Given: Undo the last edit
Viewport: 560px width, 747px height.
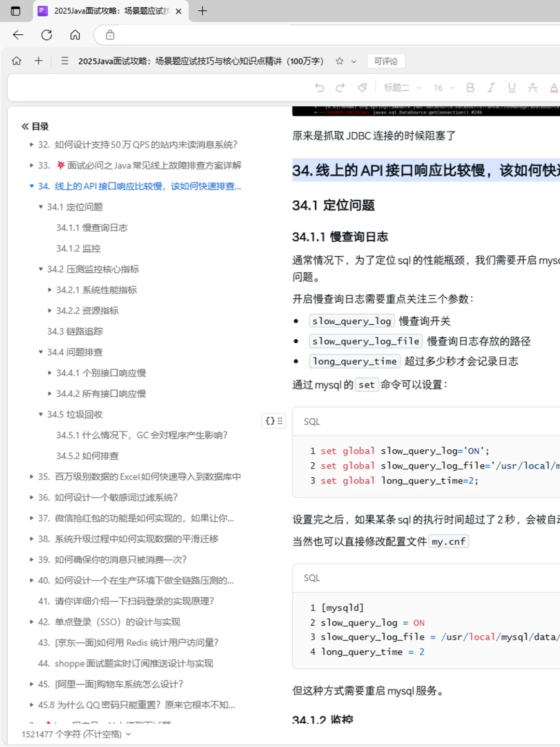Looking at the screenshot, I should click(x=319, y=88).
